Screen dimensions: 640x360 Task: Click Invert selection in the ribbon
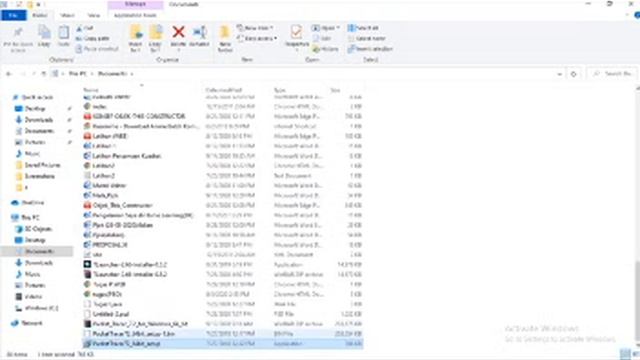click(370, 49)
